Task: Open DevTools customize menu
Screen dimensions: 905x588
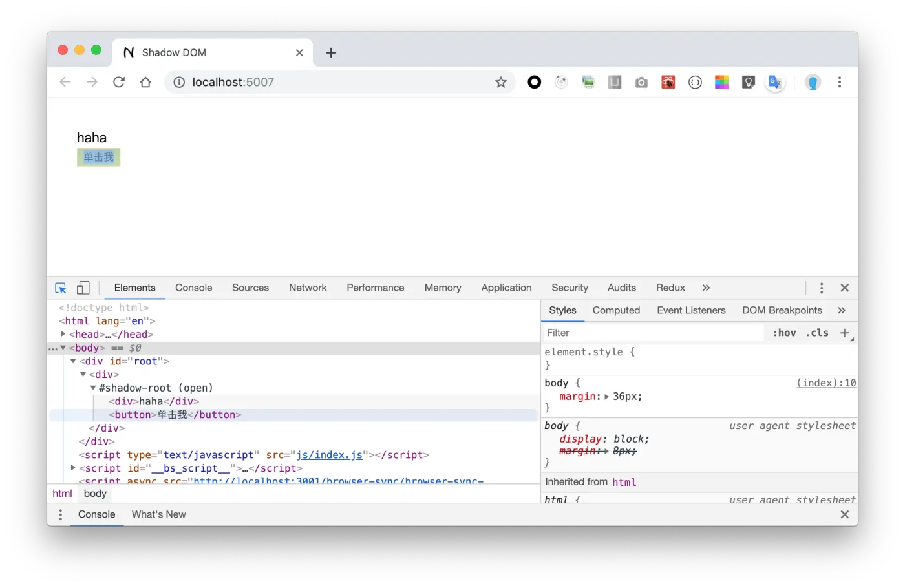Action: pos(822,288)
